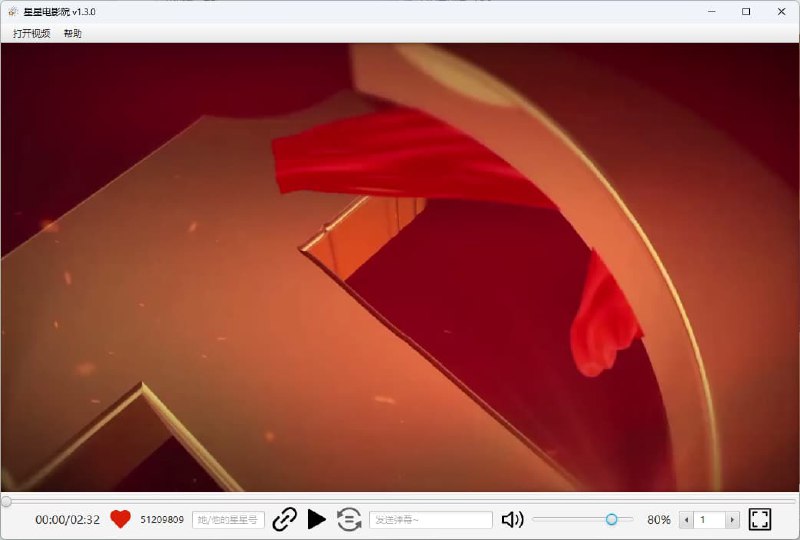The width and height of the screenshot is (800, 540).
Task: Click the star number 51209809
Action: coord(162,520)
